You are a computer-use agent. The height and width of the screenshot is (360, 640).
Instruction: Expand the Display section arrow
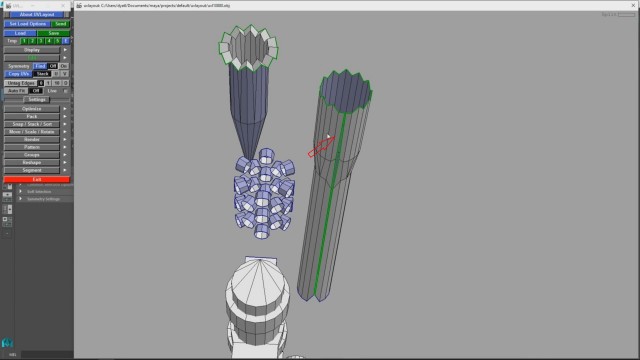tap(65, 50)
